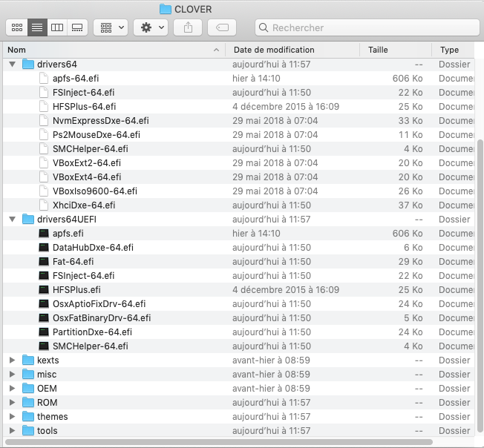Expand the kexts folder
The height and width of the screenshot is (448, 484).
13,360
